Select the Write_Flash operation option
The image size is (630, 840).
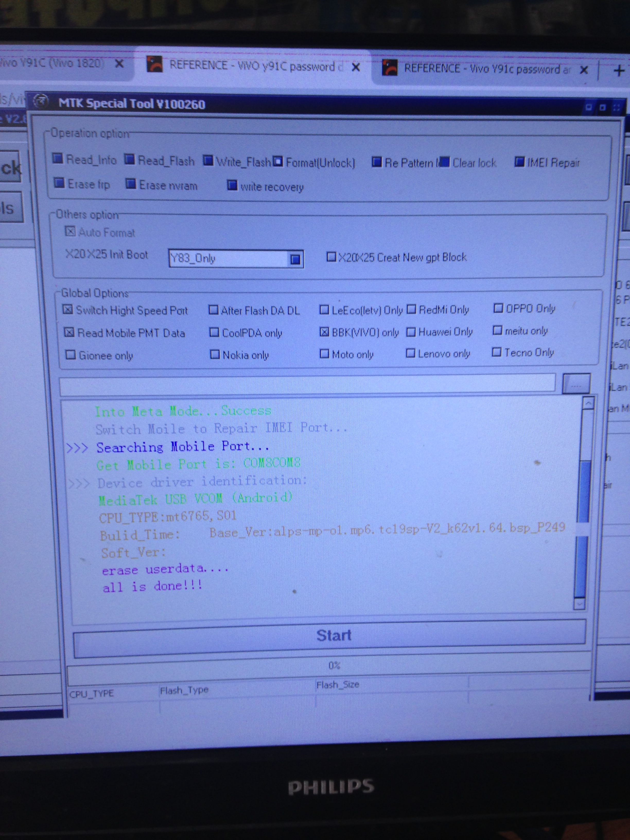coord(208,161)
